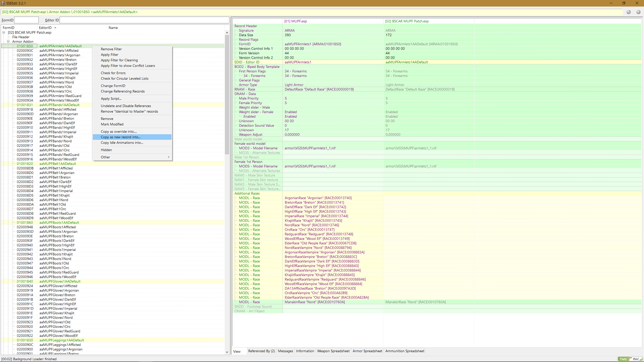Viewport: 644px width, 362px height.
Task: Sort by the EditorID column header
Action: (x=72, y=28)
